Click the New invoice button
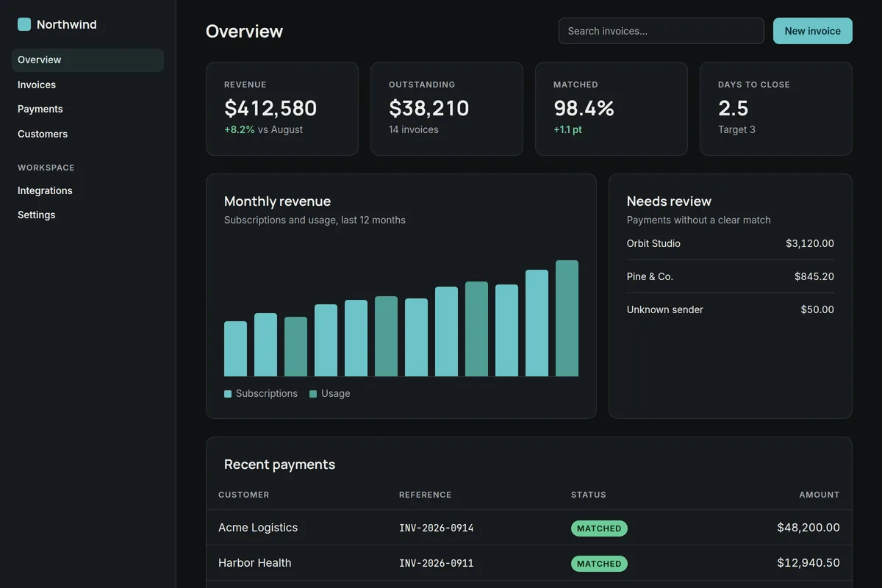 click(x=812, y=31)
